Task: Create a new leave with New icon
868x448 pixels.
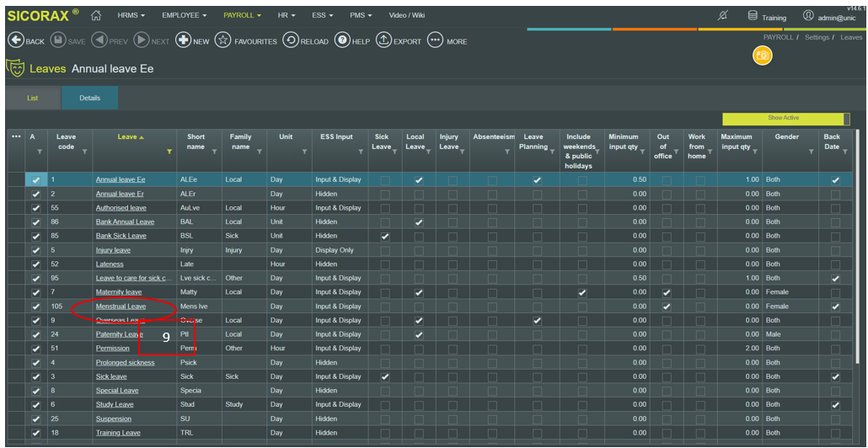Action: (x=183, y=41)
